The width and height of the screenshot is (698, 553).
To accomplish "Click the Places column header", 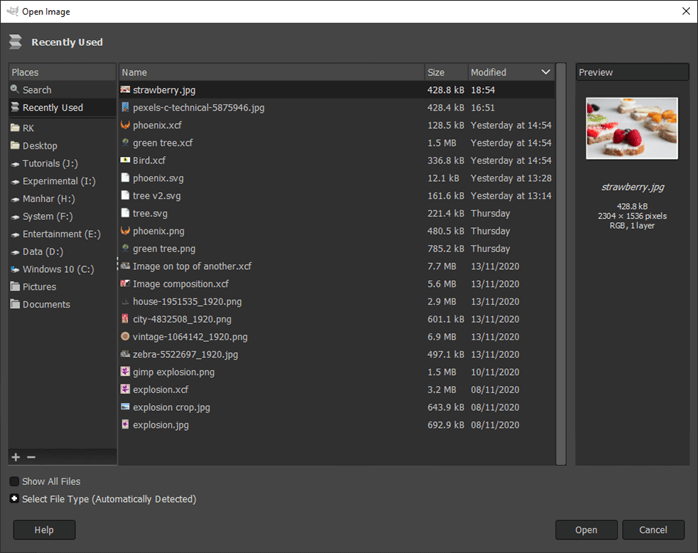I will [x=62, y=72].
